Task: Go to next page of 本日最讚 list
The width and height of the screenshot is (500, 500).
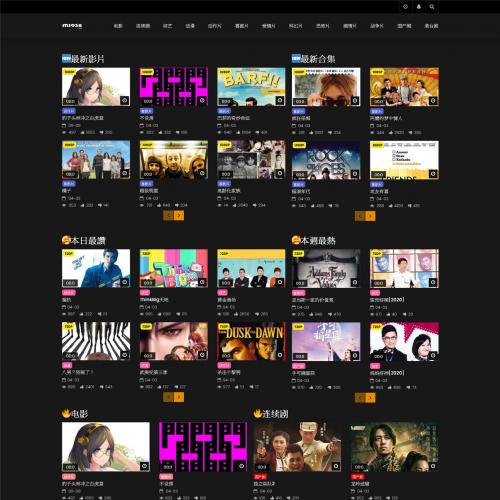Action: pos(179,397)
